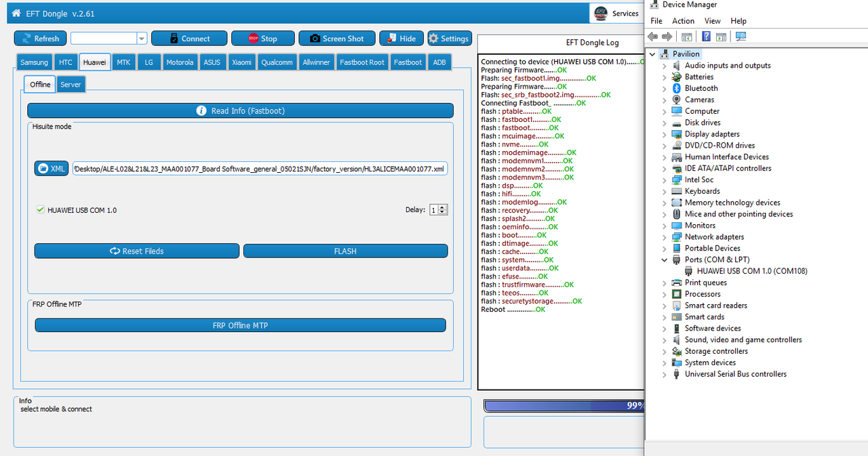Click the DVD/CD-ROM drives icon

click(677, 146)
